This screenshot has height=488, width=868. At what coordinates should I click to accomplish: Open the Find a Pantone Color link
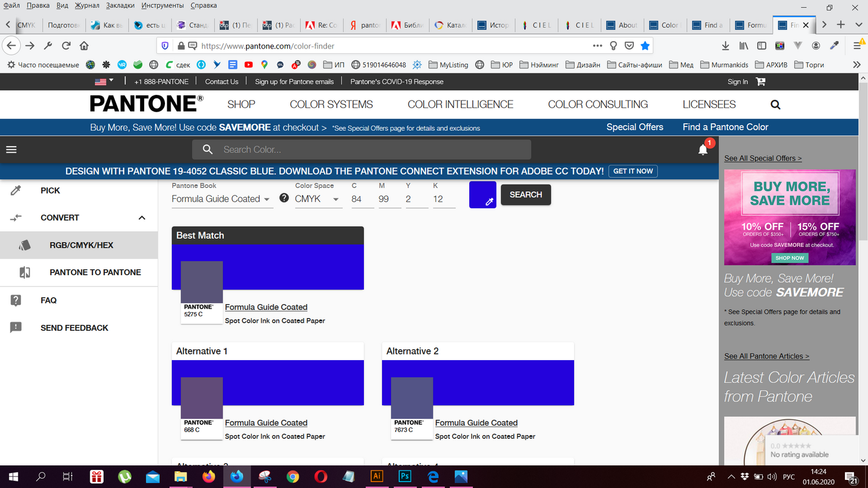pos(726,127)
